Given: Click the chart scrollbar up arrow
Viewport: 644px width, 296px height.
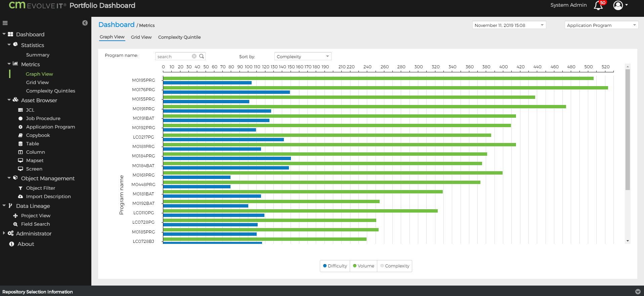Looking at the screenshot, I should pos(628,67).
